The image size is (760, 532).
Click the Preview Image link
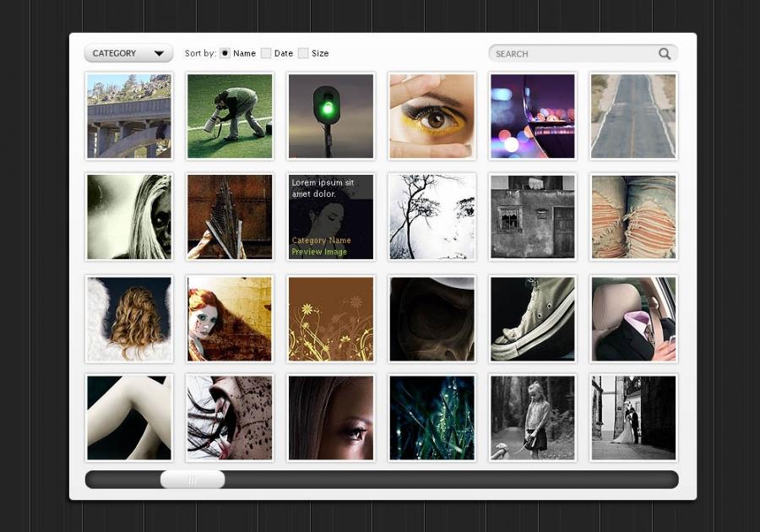click(319, 252)
